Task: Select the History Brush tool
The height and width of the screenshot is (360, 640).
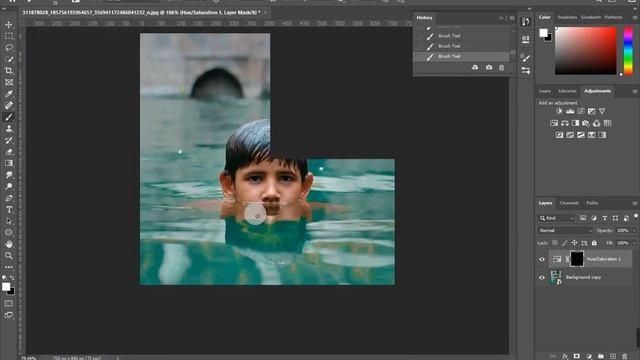Action: click(x=9, y=140)
